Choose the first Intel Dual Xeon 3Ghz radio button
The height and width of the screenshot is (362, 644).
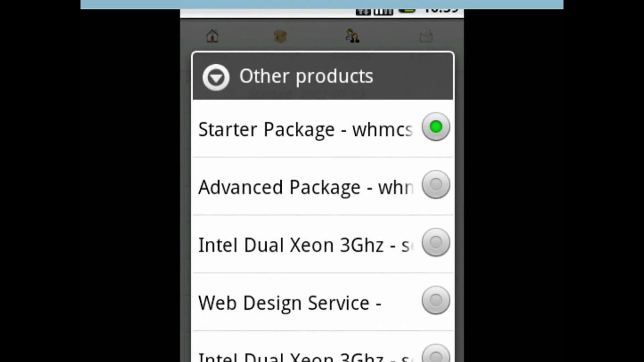pyautogui.click(x=436, y=243)
